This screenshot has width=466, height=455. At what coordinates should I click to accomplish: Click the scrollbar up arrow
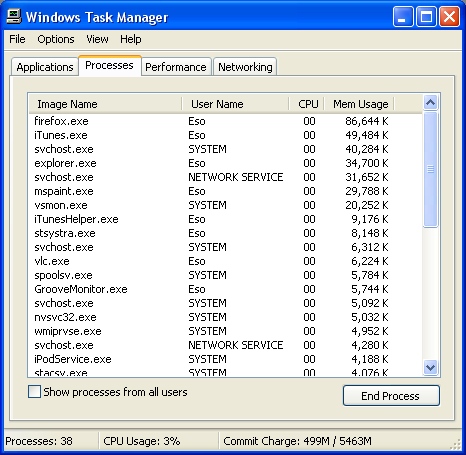click(x=431, y=102)
